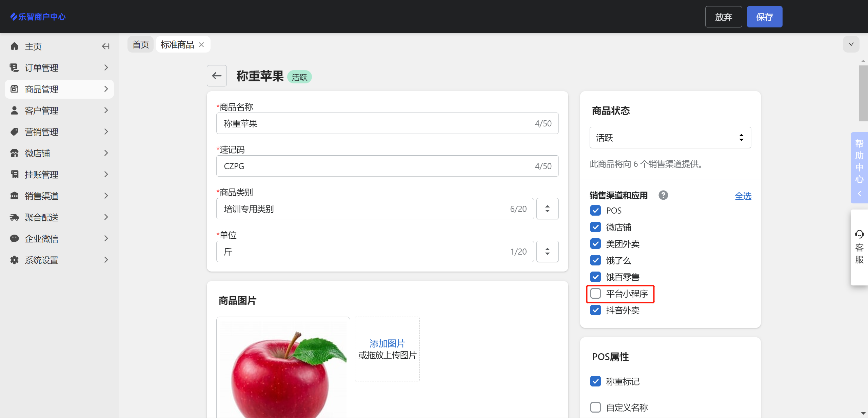This screenshot has width=868, height=418.
Task: Click the help question mark near 销售渠道和应用
Action: click(663, 195)
